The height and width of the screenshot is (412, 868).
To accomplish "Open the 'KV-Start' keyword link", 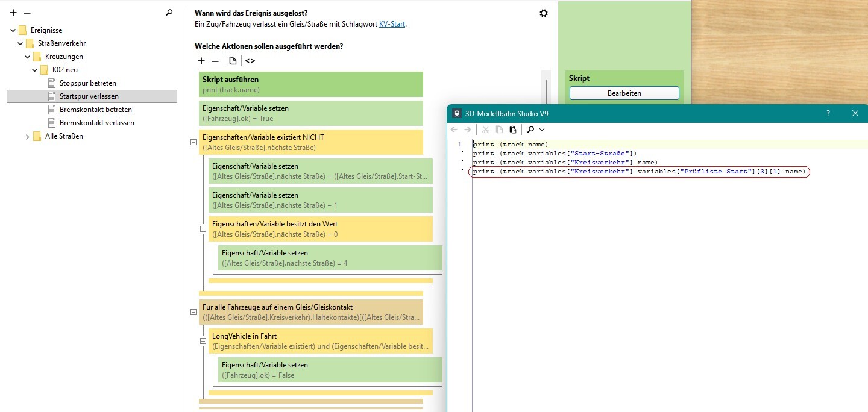I will [x=392, y=24].
